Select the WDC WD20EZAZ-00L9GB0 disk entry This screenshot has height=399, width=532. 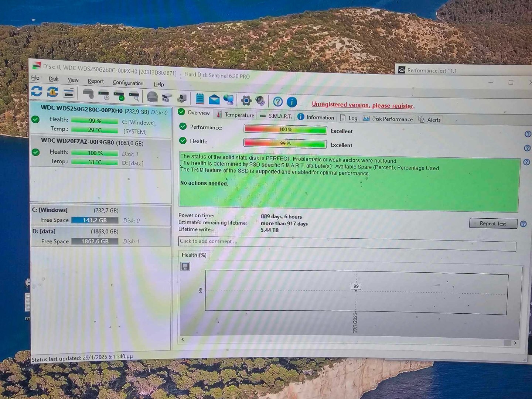pyautogui.click(x=100, y=152)
